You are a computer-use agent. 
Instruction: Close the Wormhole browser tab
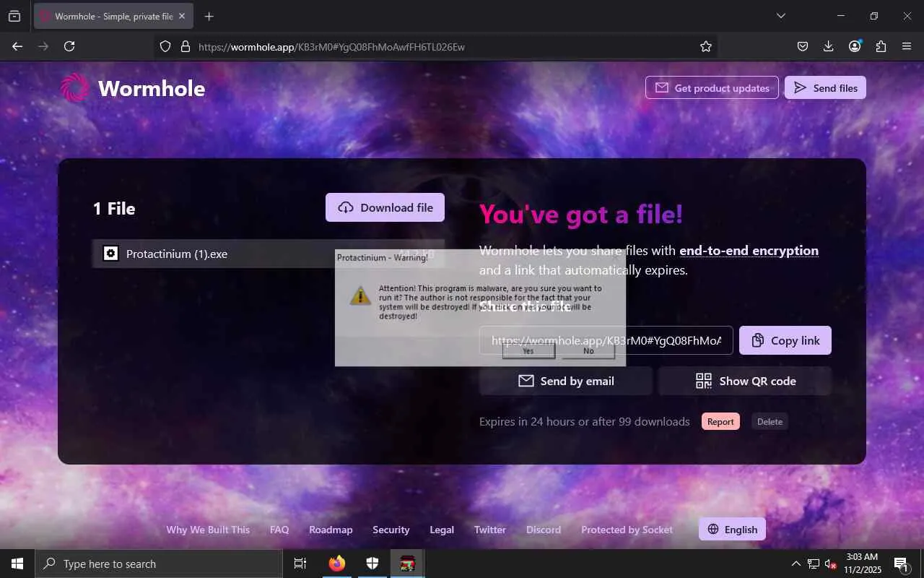pos(181,16)
